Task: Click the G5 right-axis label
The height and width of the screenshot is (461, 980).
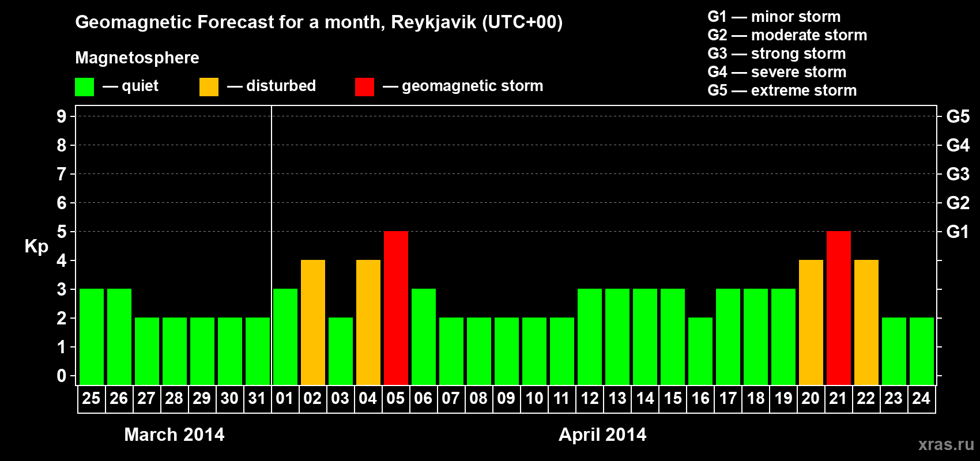Action: [x=958, y=116]
